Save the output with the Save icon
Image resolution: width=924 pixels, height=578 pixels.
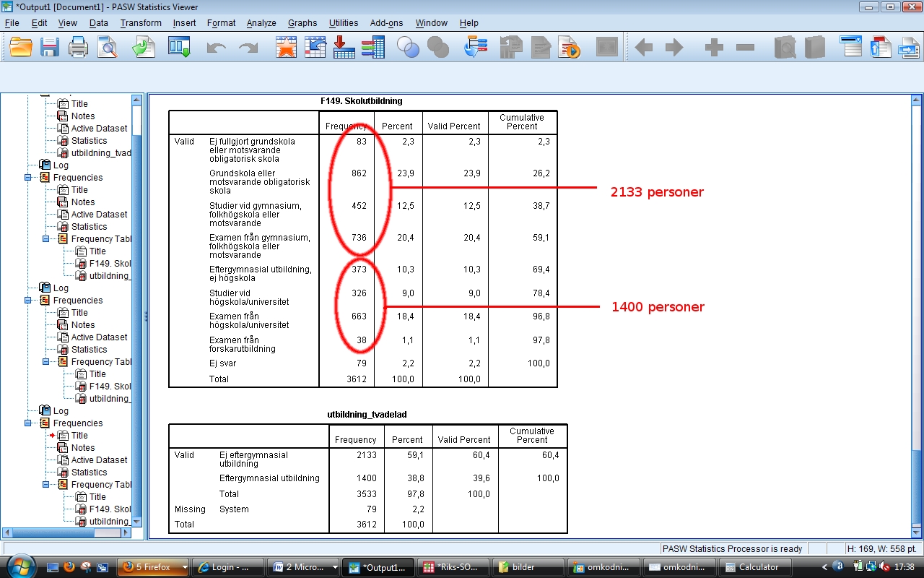tap(48, 47)
